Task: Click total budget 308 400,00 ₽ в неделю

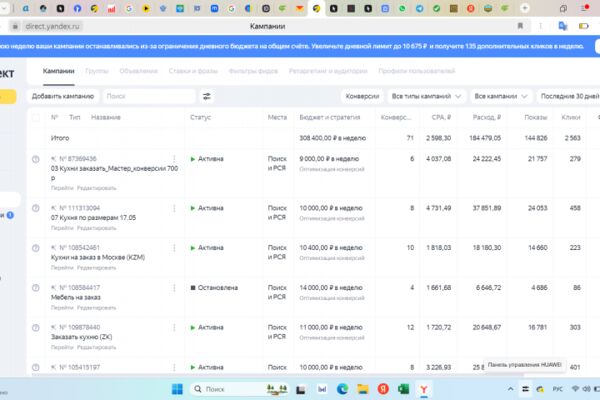Action: pos(333,138)
